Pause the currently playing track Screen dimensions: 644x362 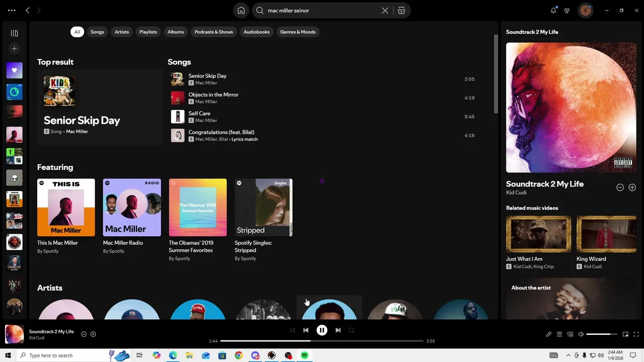(321, 330)
